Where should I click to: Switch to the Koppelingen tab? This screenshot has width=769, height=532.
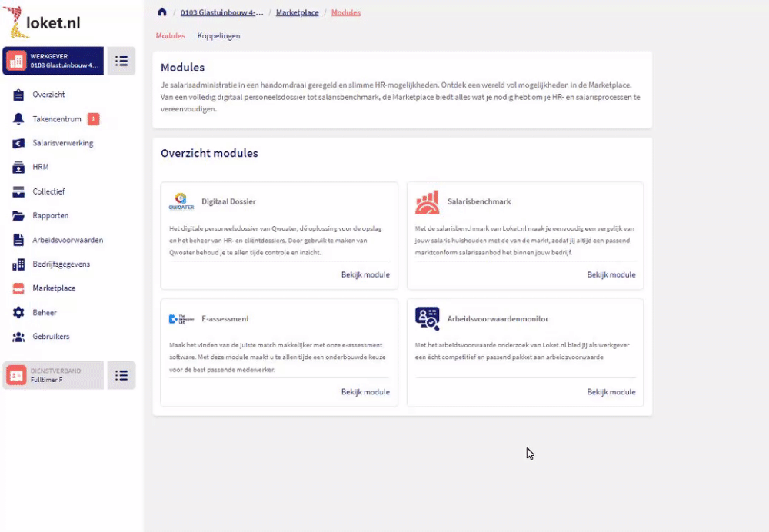pos(218,35)
